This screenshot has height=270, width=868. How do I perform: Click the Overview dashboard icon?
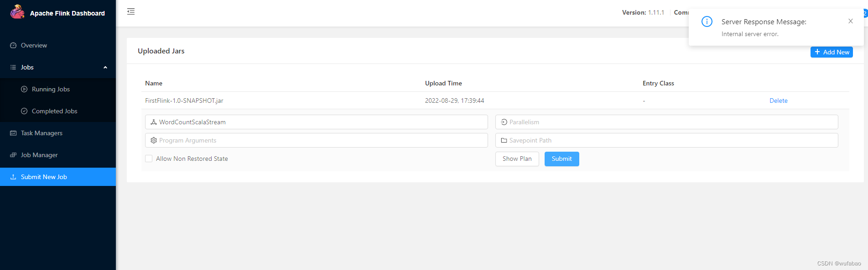coord(13,45)
